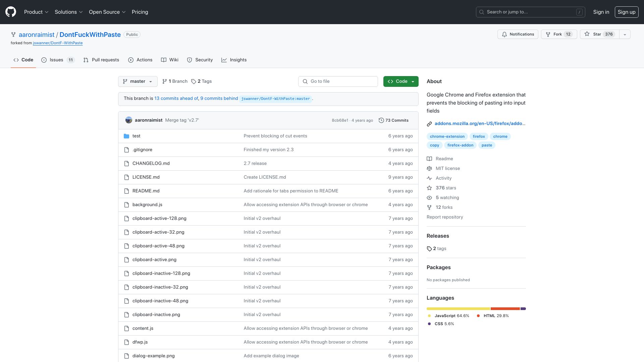Viewport: 644px width, 362px height.
Task: Click the eye icon next to 5 watching
Action: click(x=429, y=198)
